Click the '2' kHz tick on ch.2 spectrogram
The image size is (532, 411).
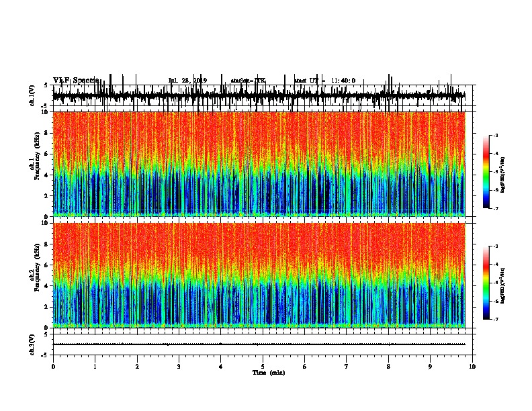pos(46,307)
